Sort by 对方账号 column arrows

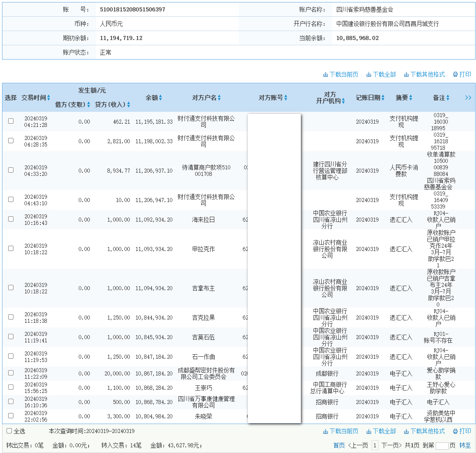[286, 98]
